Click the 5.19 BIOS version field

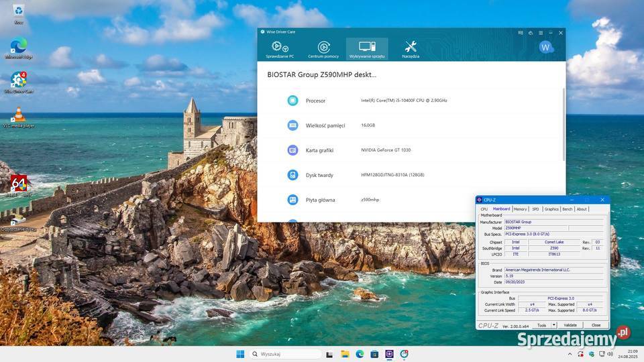click(554, 276)
